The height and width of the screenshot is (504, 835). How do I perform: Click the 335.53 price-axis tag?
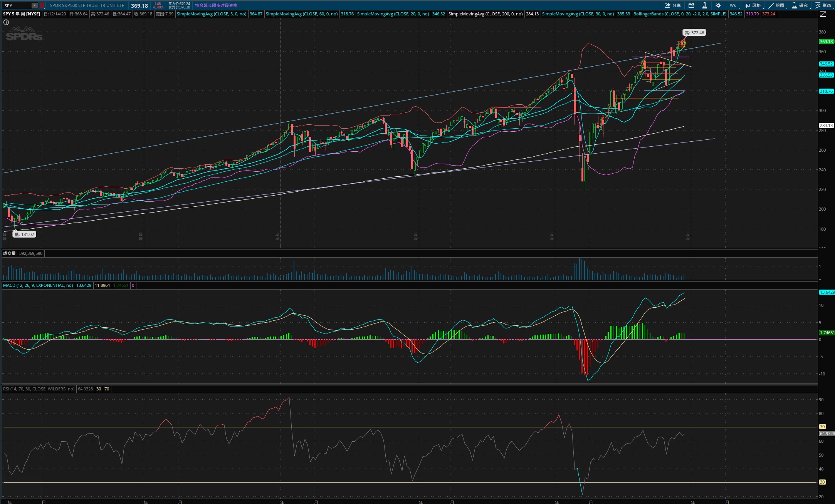[826, 75]
